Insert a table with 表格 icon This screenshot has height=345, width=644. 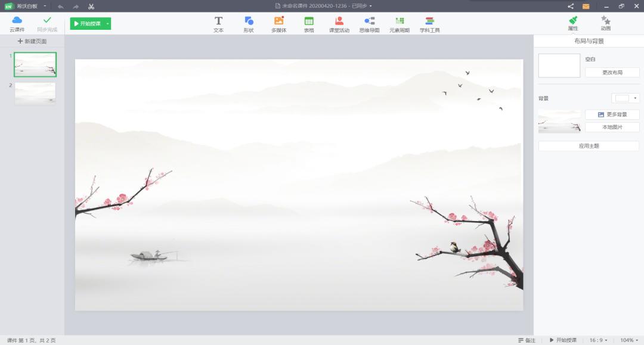(x=309, y=24)
